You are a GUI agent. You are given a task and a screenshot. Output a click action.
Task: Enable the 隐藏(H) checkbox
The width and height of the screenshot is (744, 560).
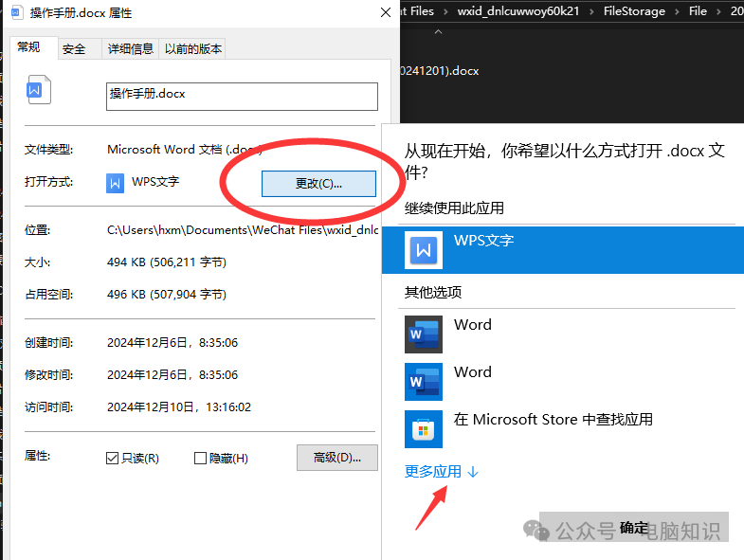click(x=200, y=458)
